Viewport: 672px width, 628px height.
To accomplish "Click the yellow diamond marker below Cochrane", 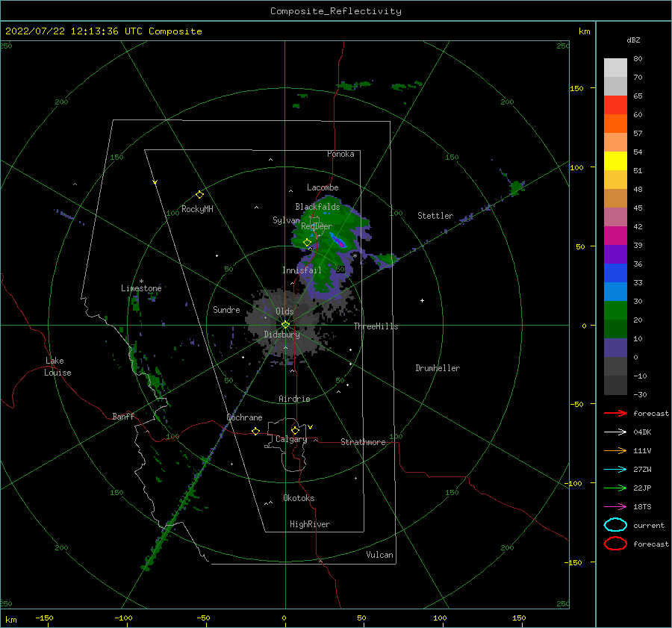I will (x=255, y=431).
